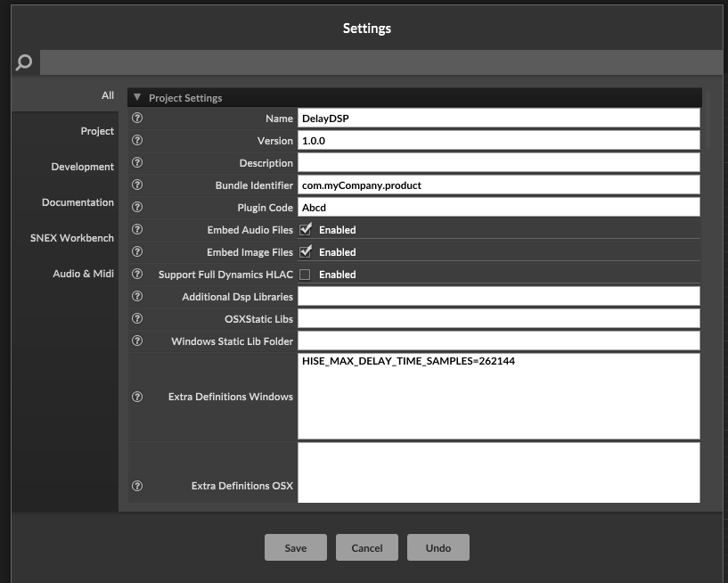Save the settings
This screenshot has height=583, width=728.
(x=296, y=547)
